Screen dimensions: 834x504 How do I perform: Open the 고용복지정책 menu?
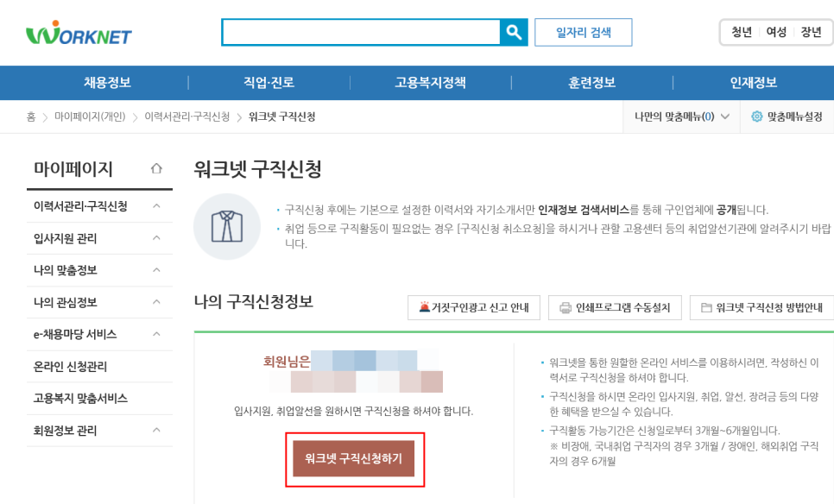click(x=430, y=82)
